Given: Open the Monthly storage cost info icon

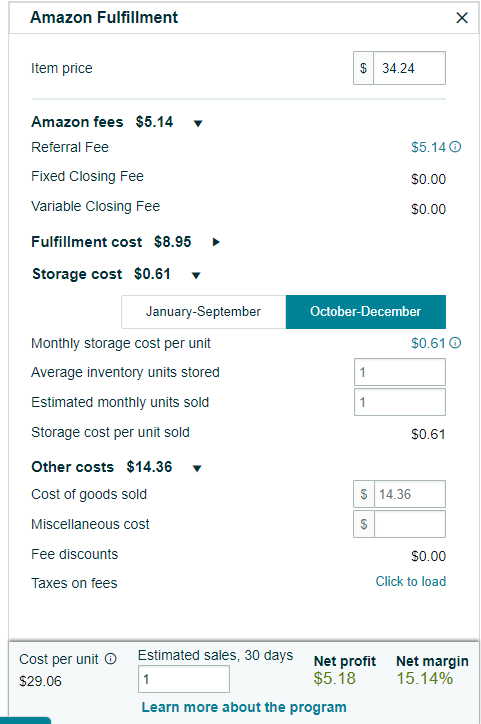Looking at the screenshot, I should pyautogui.click(x=455, y=343).
